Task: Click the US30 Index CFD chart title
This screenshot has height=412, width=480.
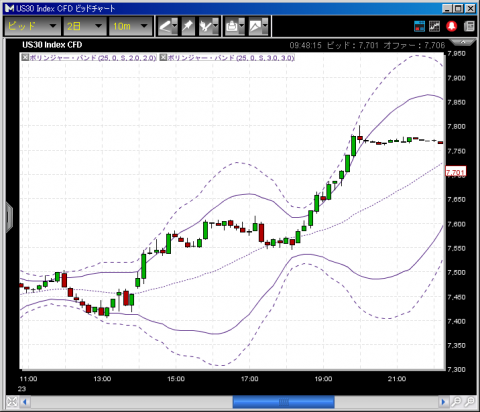Action: click(x=52, y=45)
